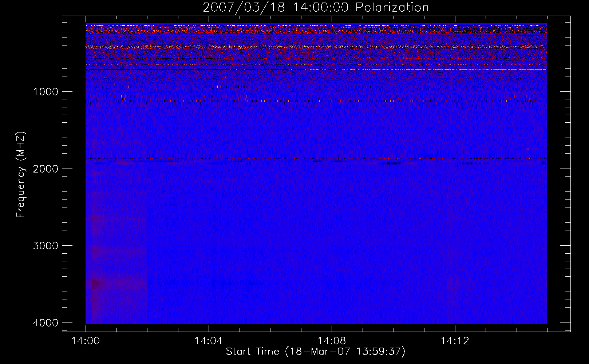
Task: Click the 'Frequency (MHZ)' axis label
Action: [x=21, y=175]
